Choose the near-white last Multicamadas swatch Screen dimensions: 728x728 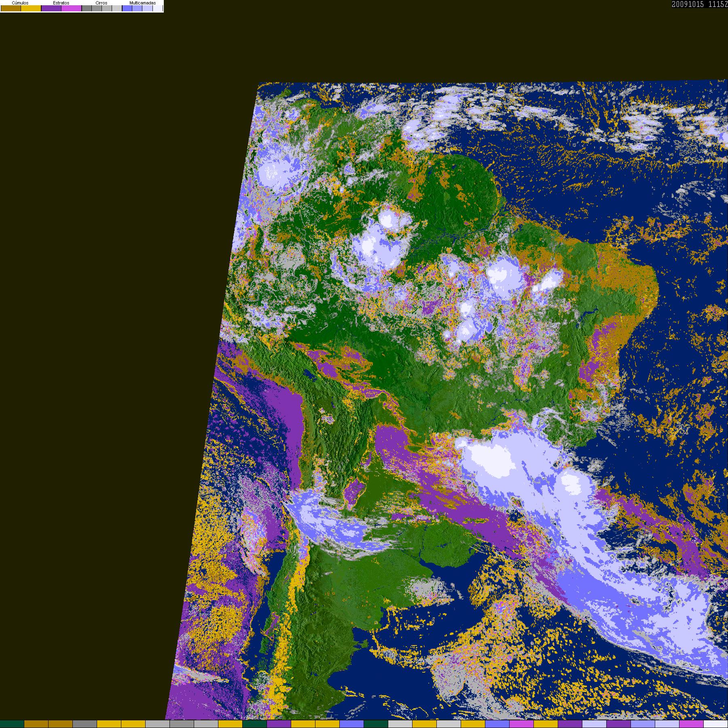point(158,8)
